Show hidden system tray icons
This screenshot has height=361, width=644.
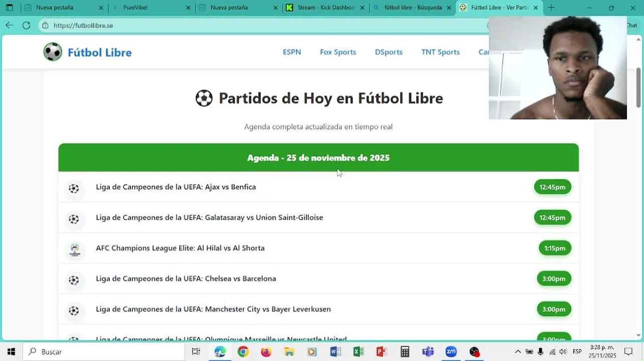coord(518,351)
